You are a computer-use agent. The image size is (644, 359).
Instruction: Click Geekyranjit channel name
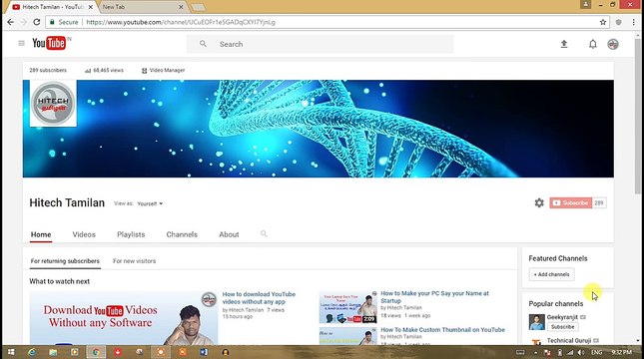562,317
